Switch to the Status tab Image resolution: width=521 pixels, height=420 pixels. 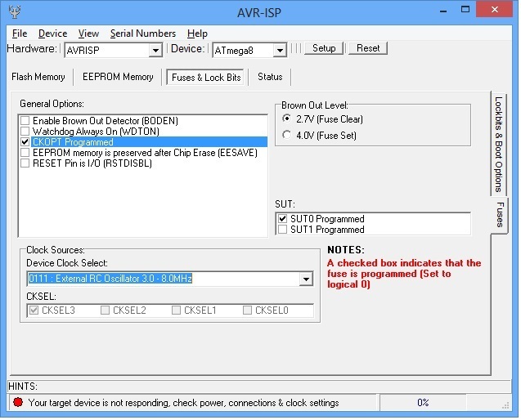(270, 77)
